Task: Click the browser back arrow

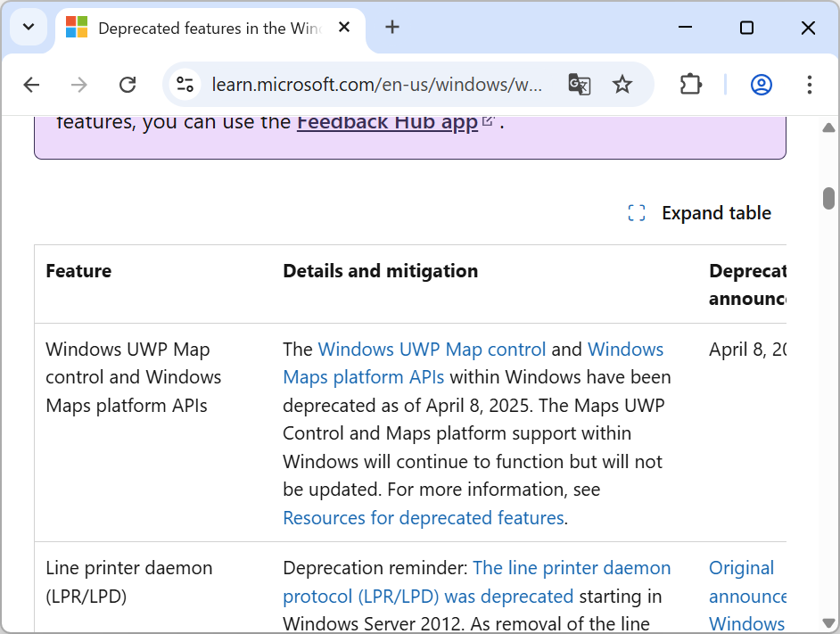Action: click(31, 85)
